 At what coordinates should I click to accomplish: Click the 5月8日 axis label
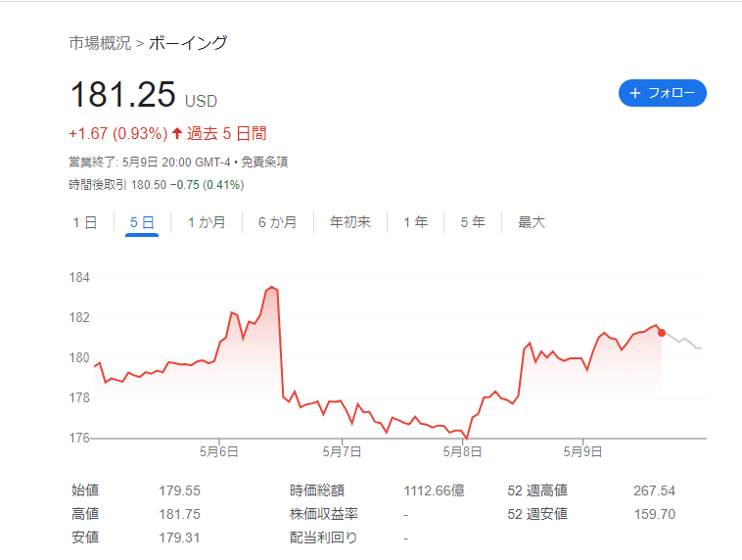tap(462, 451)
